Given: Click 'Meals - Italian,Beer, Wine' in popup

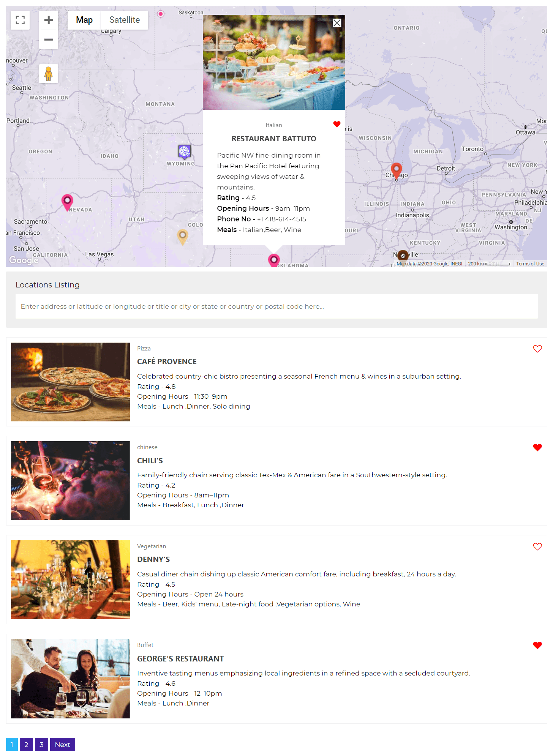Looking at the screenshot, I should 259,230.
